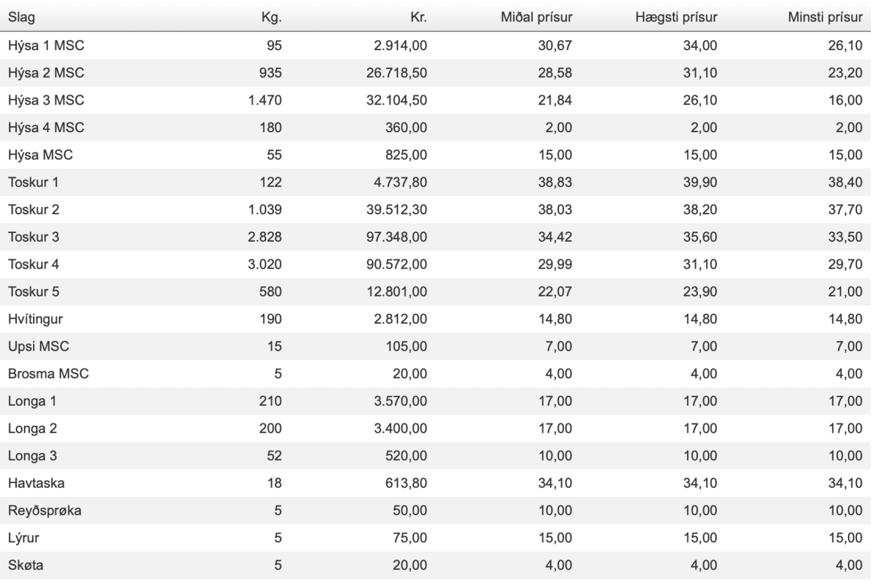
Task: Click the Hægsti prísur column header
Action: point(676,17)
